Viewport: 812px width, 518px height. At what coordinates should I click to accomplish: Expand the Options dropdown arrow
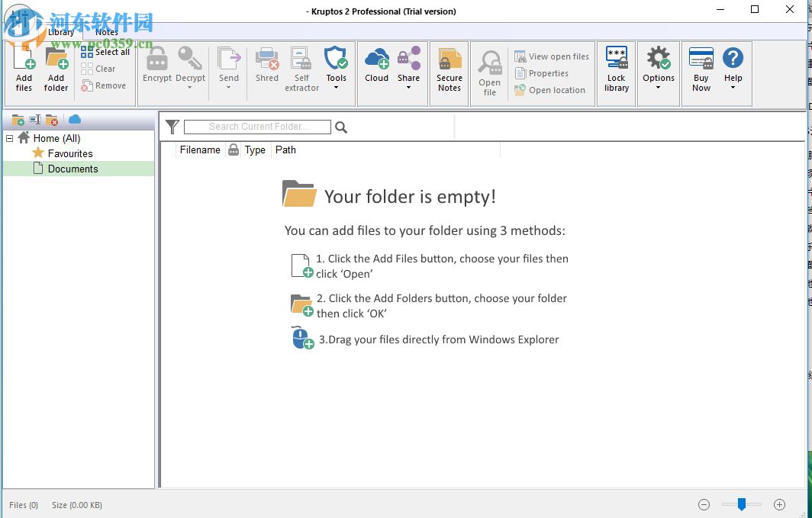[x=658, y=88]
